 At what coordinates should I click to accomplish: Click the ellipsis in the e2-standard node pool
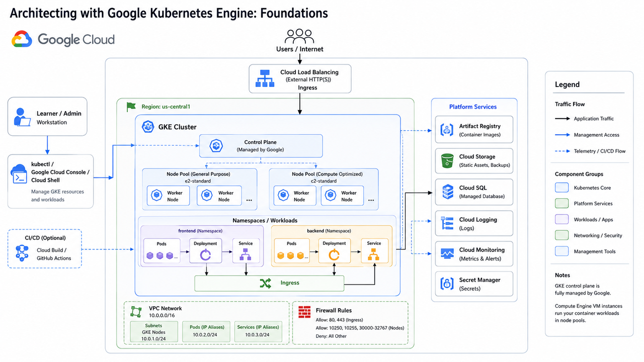click(x=249, y=200)
